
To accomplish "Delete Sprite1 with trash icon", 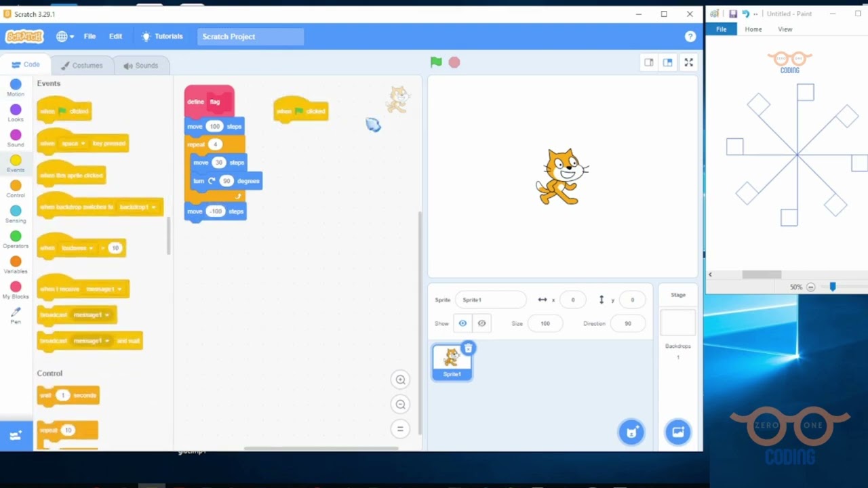I will 468,348.
